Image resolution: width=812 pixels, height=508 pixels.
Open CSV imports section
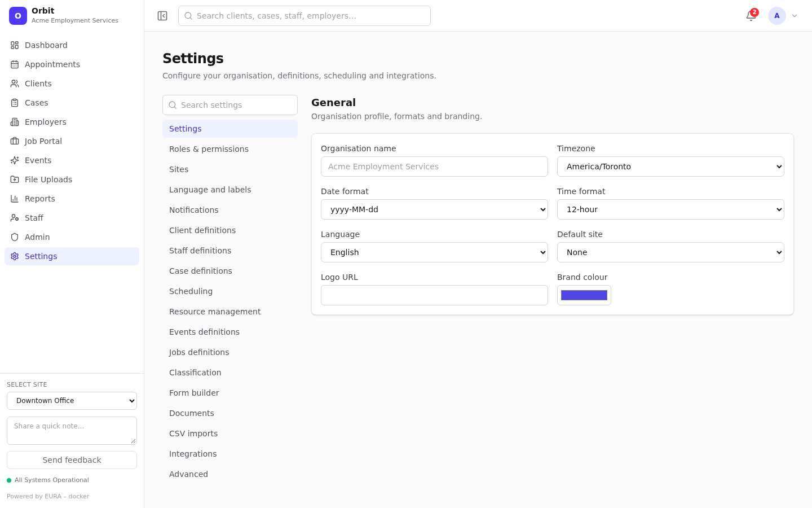(x=230, y=433)
